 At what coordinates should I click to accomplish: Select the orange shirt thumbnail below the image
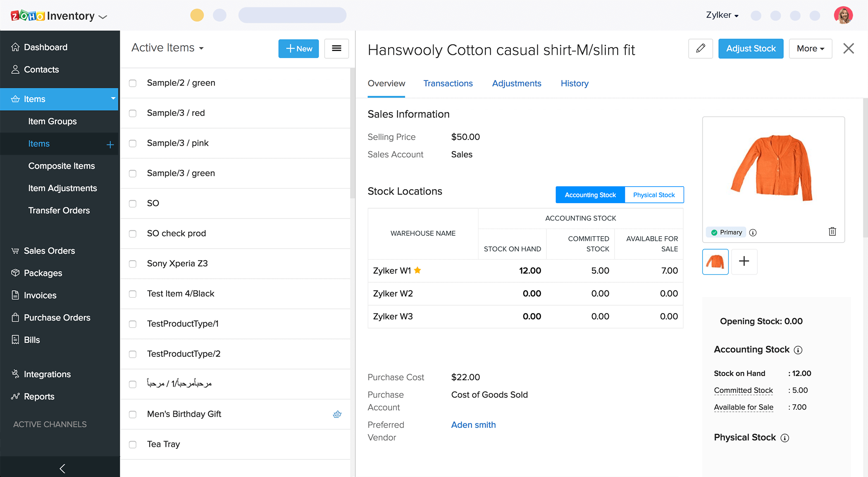click(x=715, y=261)
